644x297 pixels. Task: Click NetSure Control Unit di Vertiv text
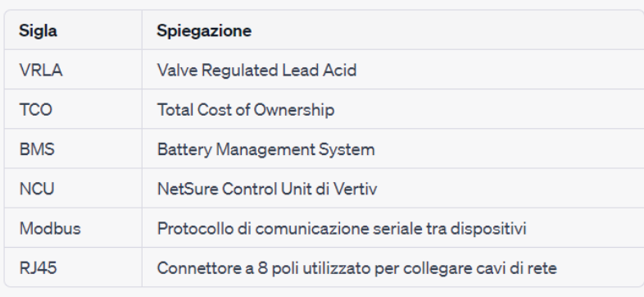tap(267, 189)
